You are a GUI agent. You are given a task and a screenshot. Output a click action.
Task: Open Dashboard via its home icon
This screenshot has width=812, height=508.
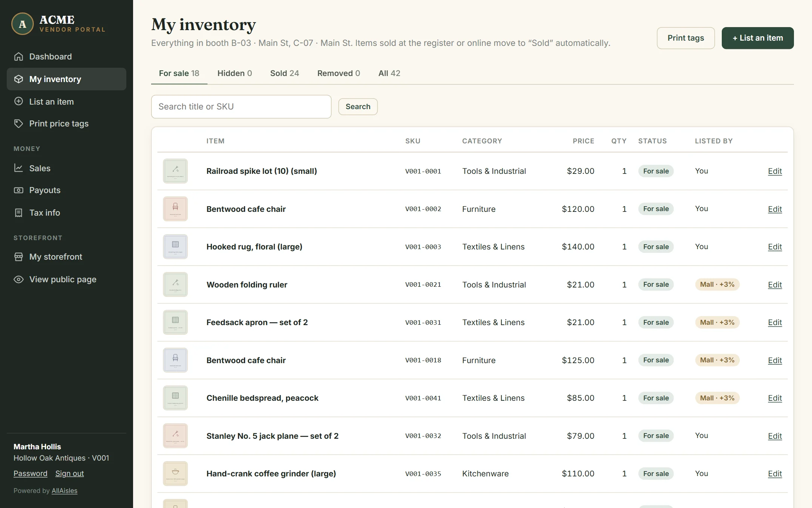click(x=18, y=56)
